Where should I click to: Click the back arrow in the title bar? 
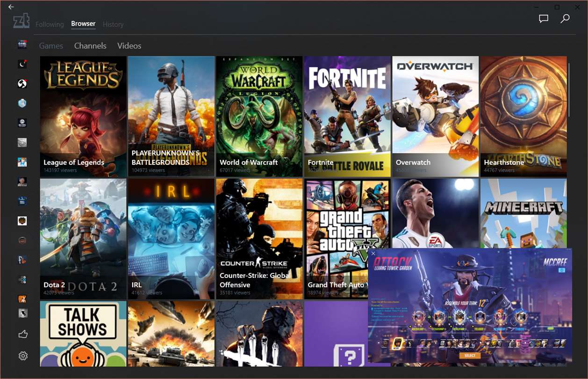click(x=11, y=7)
